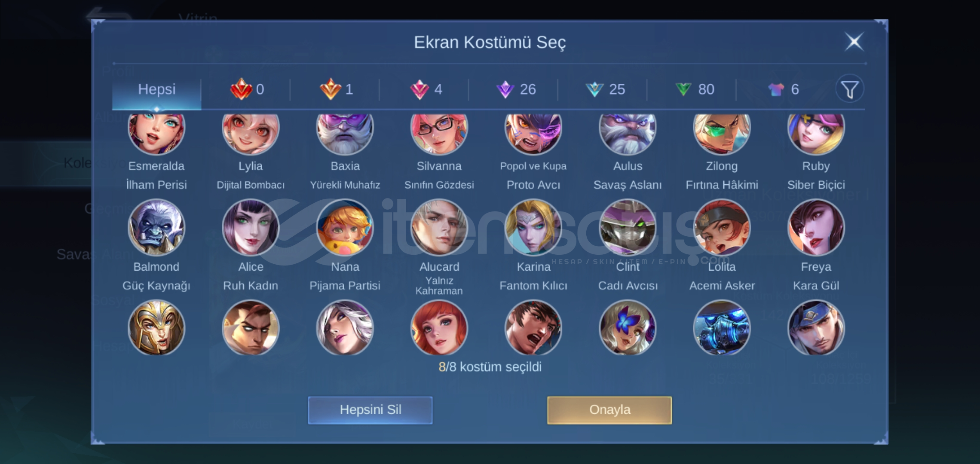Click the Hepsini Sil button

click(x=370, y=410)
